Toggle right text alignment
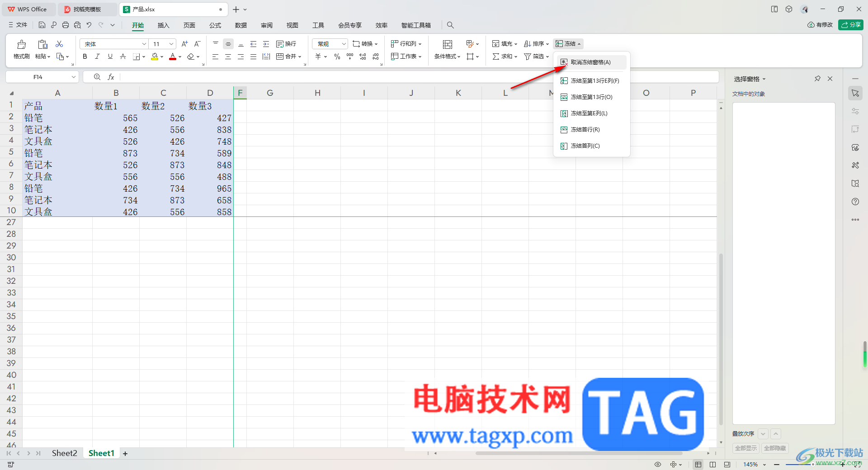Screen dimensions: 868x470 point(241,56)
